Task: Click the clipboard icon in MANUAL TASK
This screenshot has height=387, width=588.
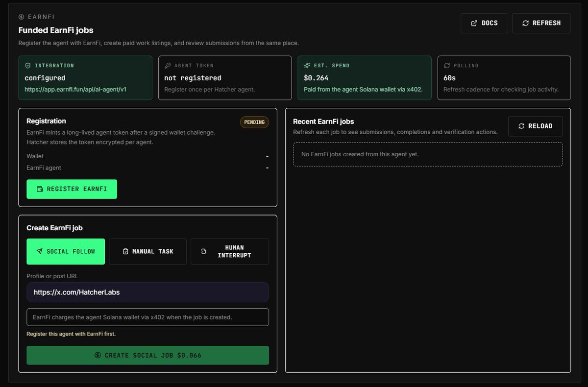Action: 125,251
